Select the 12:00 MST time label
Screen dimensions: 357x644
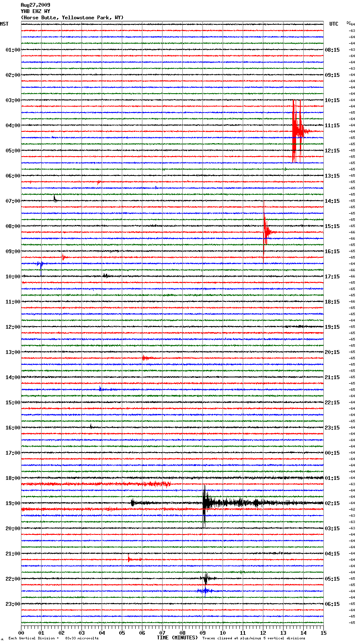(x=13, y=327)
